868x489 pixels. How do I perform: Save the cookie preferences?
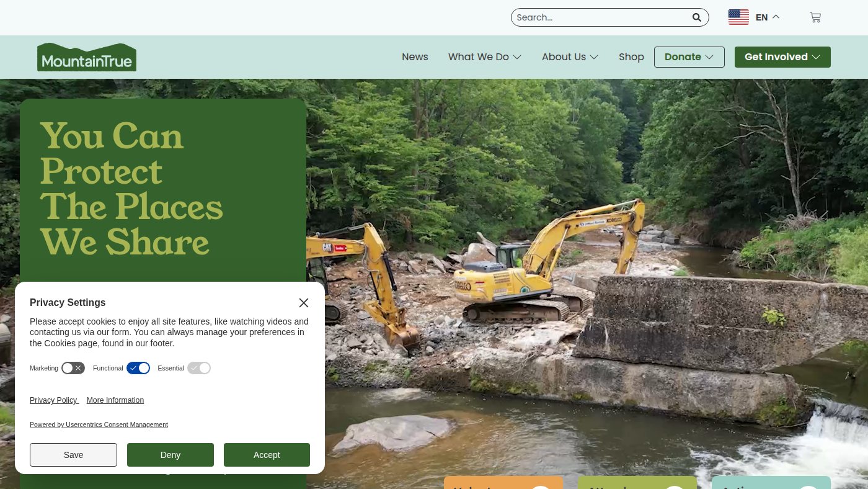pyautogui.click(x=73, y=455)
